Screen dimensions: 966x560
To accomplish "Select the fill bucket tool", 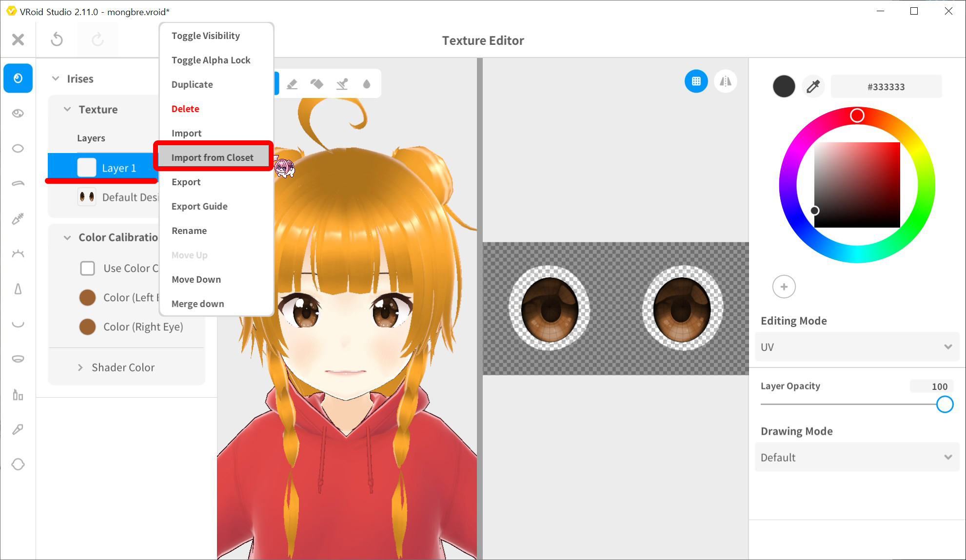I will click(x=317, y=84).
